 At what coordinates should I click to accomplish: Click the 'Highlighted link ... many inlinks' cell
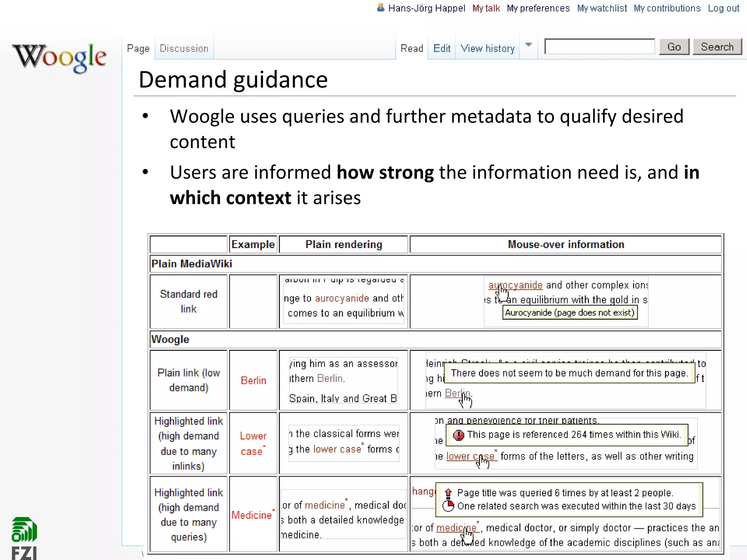coord(189,443)
